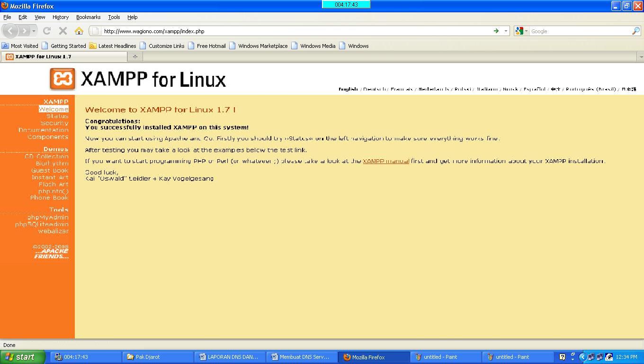Open the Bookmarks menu
Image resolution: width=644 pixels, height=364 pixels.
(88, 17)
